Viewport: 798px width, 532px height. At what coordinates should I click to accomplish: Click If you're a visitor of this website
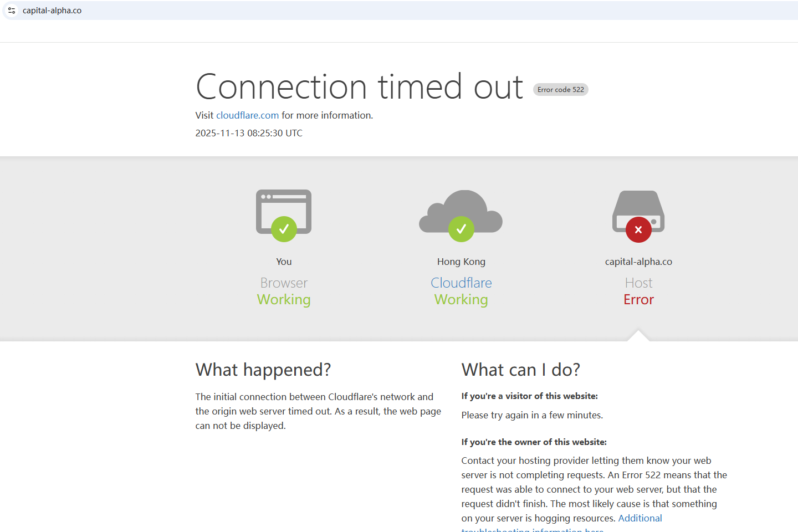[530, 396]
